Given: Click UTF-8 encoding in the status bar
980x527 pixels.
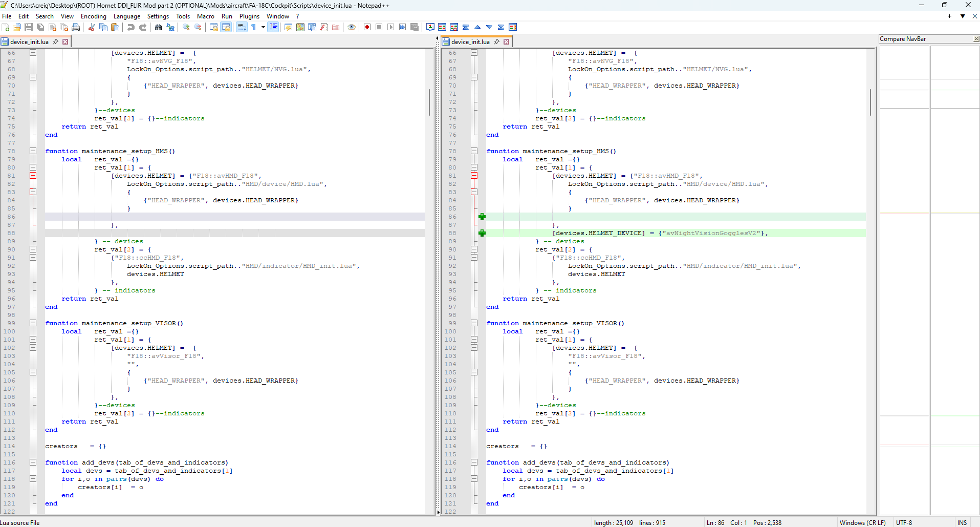Looking at the screenshot, I should tap(904, 523).
